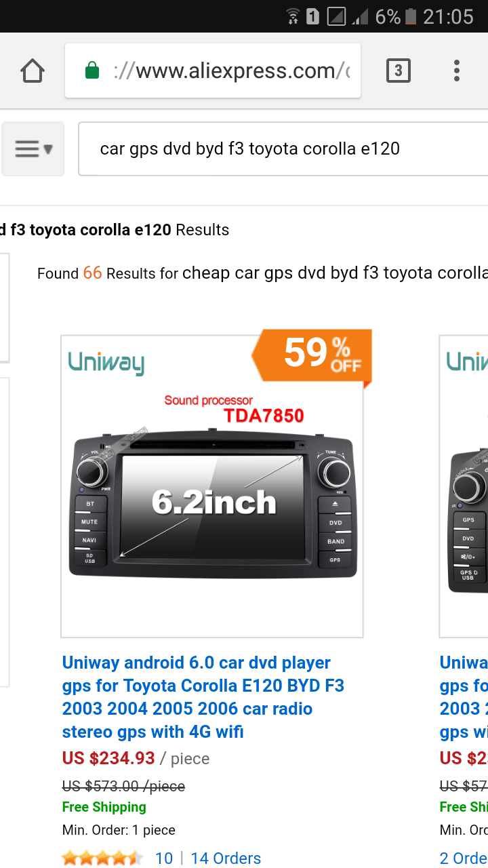488x868 pixels.
Task: Focus the AliExpress search input field
Action: point(285,149)
